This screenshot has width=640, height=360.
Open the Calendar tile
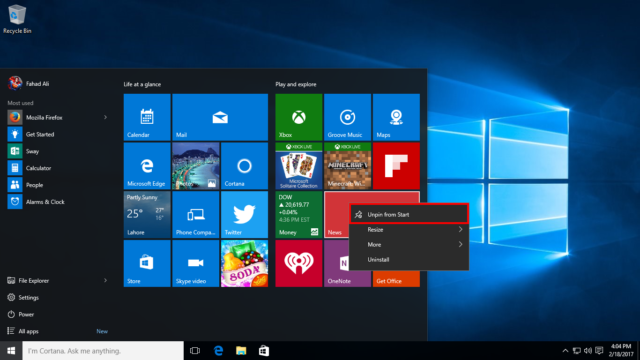click(147, 117)
